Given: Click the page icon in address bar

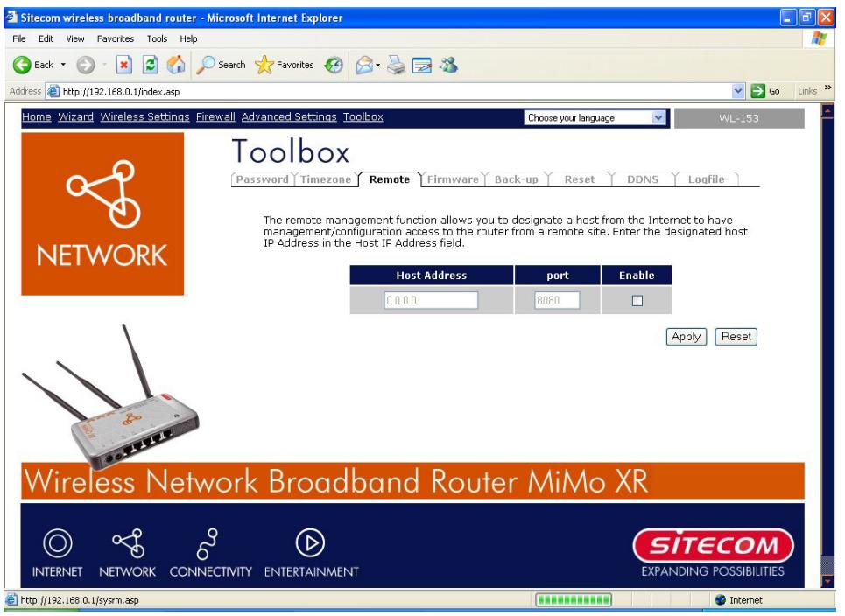Looking at the screenshot, I should pos(53,91).
